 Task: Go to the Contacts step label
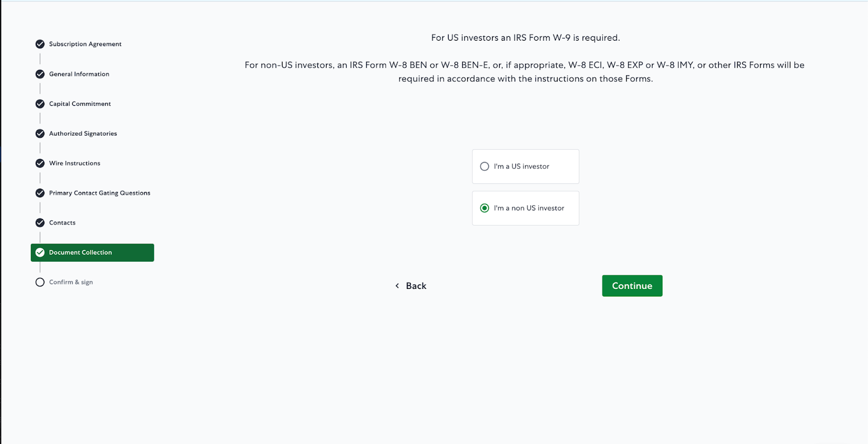tap(62, 223)
